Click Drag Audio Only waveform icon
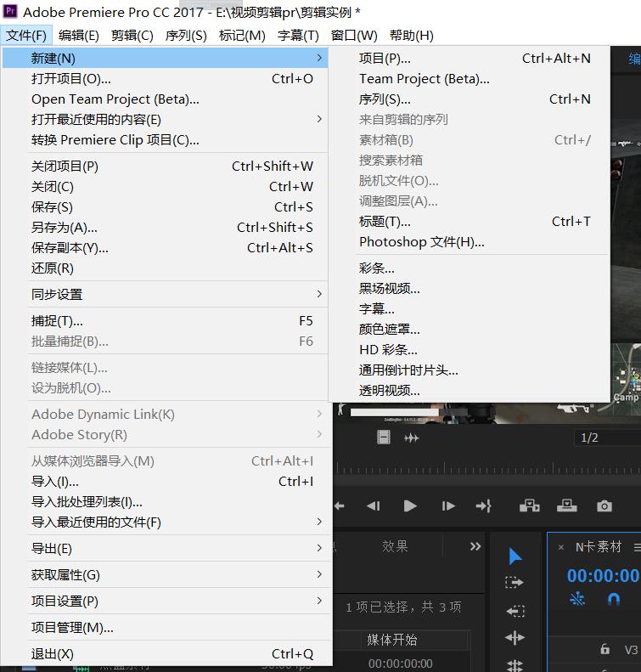 point(412,438)
